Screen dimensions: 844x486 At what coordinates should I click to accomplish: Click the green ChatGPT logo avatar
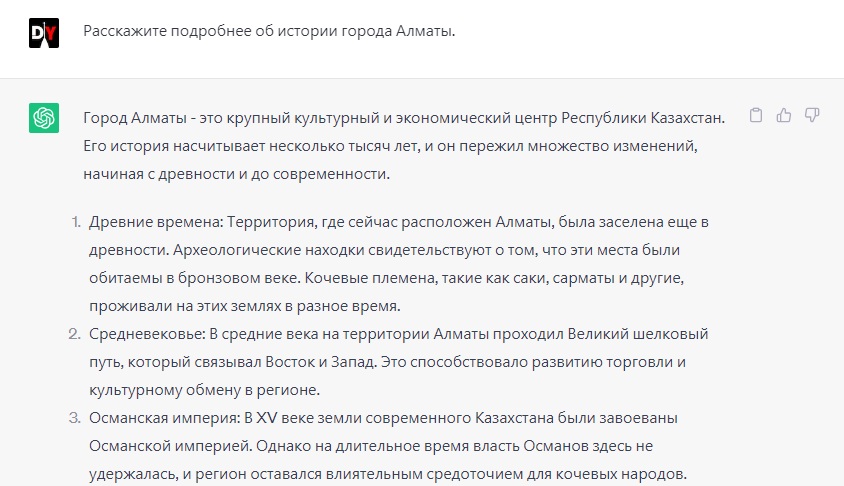(44, 118)
